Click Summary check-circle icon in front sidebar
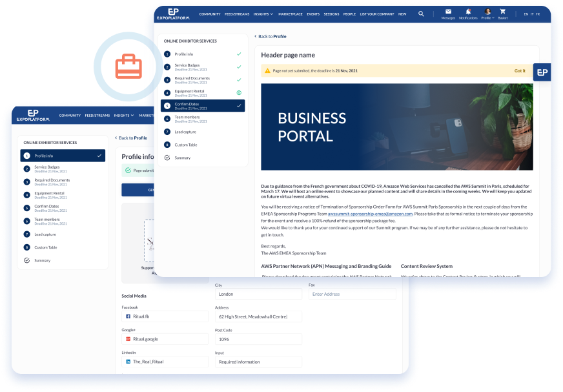Image resolution: width=563 pixels, height=392 pixels. tap(167, 158)
